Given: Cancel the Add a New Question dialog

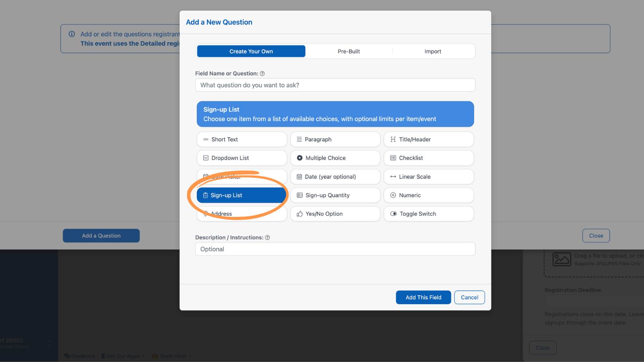Looking at the screenshot, I should (x=469, y=297).
